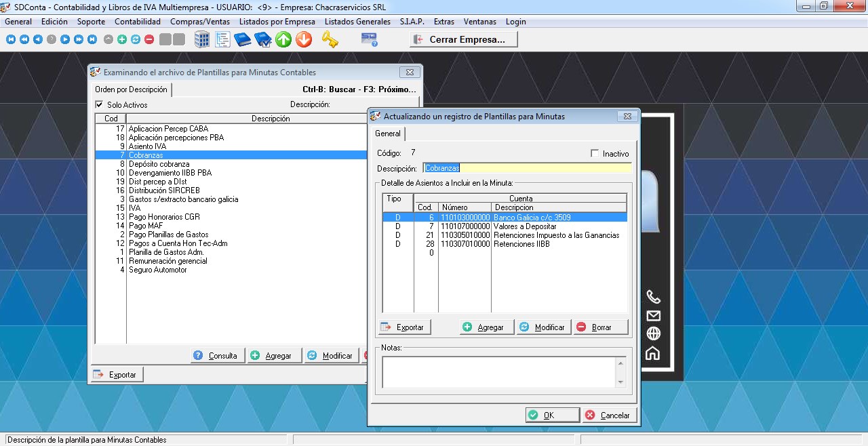The image size is (868, 446).
Task: Click the green plus add toolbar icon
Action: [x=122, y=40]
